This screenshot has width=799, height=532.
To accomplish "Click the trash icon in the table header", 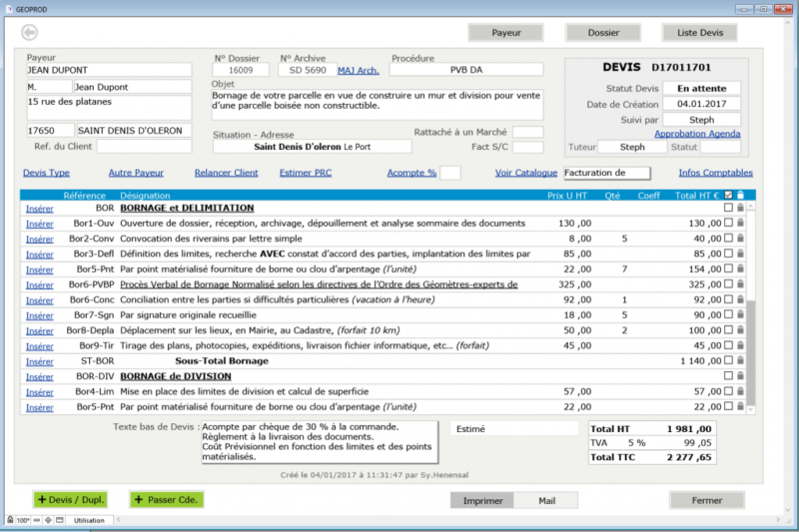I will 740,195.
